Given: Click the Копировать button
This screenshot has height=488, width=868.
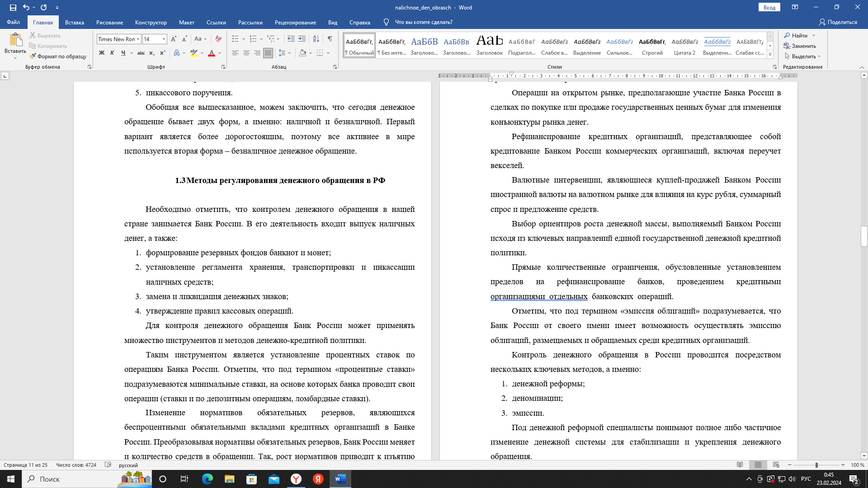Looking at the screenshot, I should pos(48,46).
